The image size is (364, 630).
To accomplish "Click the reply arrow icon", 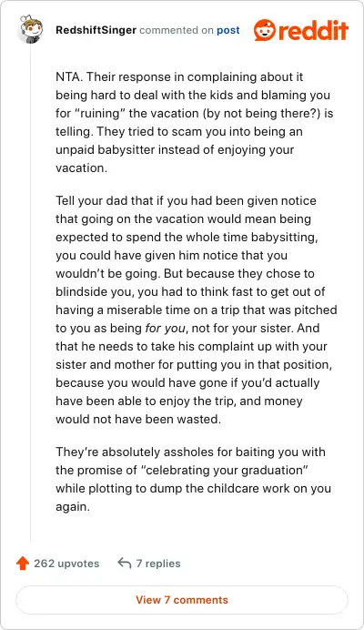I will pos(125,564).
